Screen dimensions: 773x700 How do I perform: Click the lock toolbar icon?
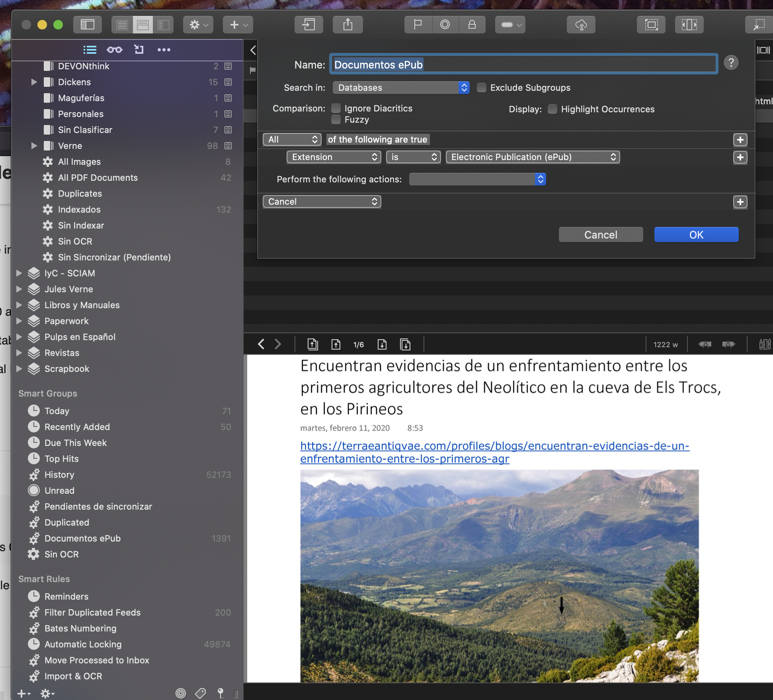472,25
